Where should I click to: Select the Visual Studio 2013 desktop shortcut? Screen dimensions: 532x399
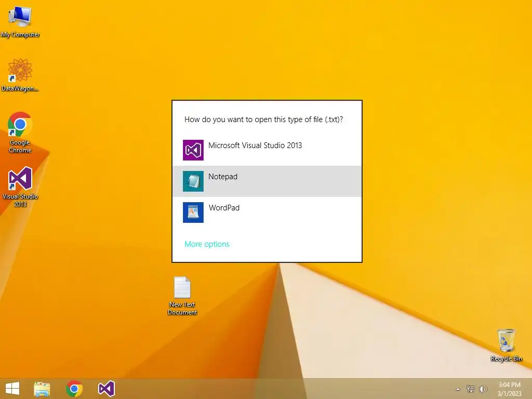point(20,187)
